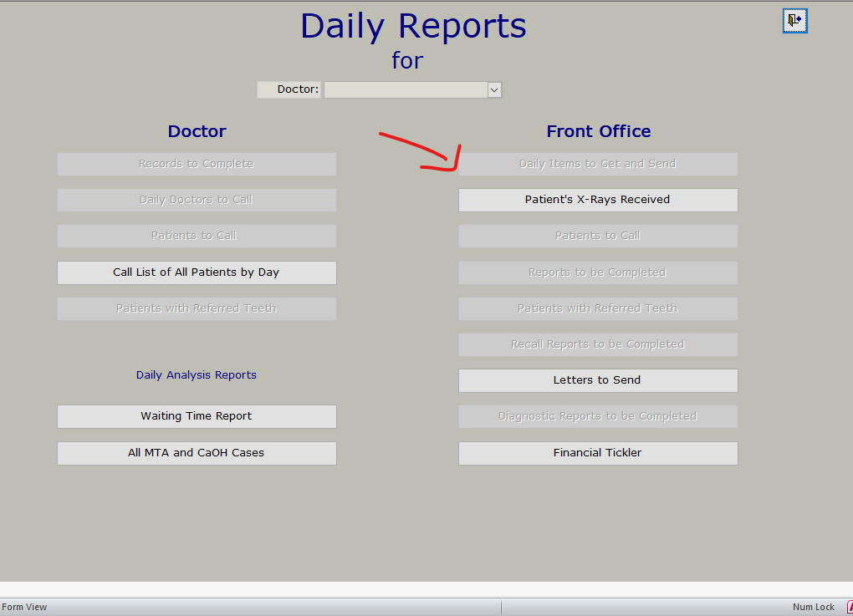The width and height of the screenshot is (853, 616).
Task: Click Patient's X-Rays Received button
Action: (x=598, y=200)
